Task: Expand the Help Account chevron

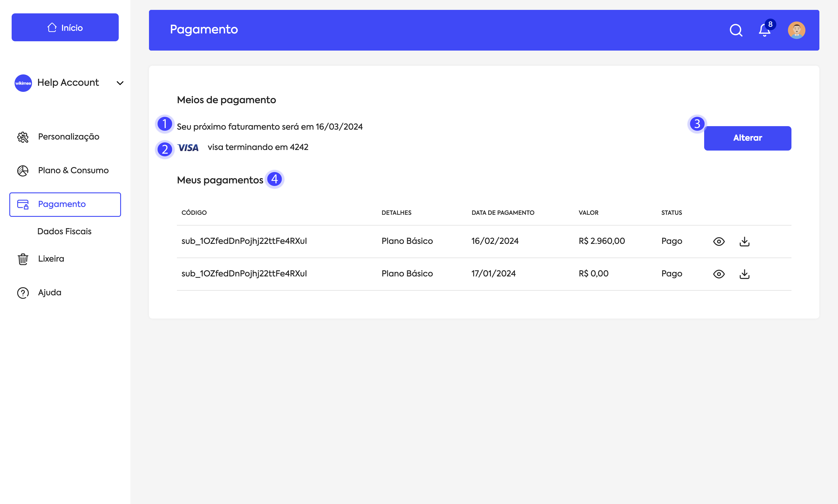Action: (x=120, y=83)
